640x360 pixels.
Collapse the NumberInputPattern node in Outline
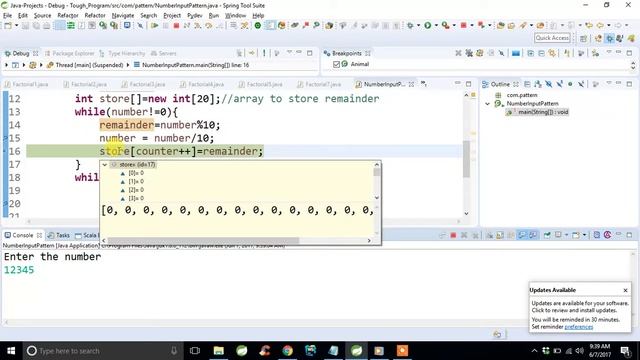click(487, 104)
